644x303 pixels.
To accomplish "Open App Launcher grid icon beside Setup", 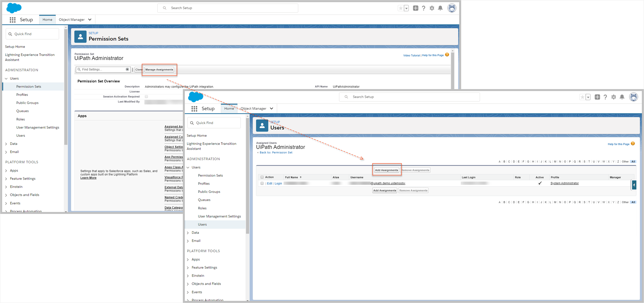I will 12,20.
